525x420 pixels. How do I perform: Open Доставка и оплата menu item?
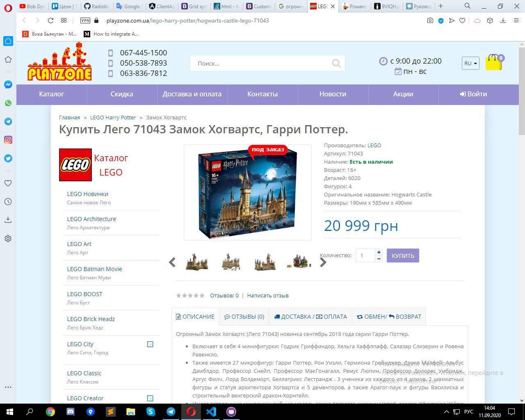click(192, 94)
